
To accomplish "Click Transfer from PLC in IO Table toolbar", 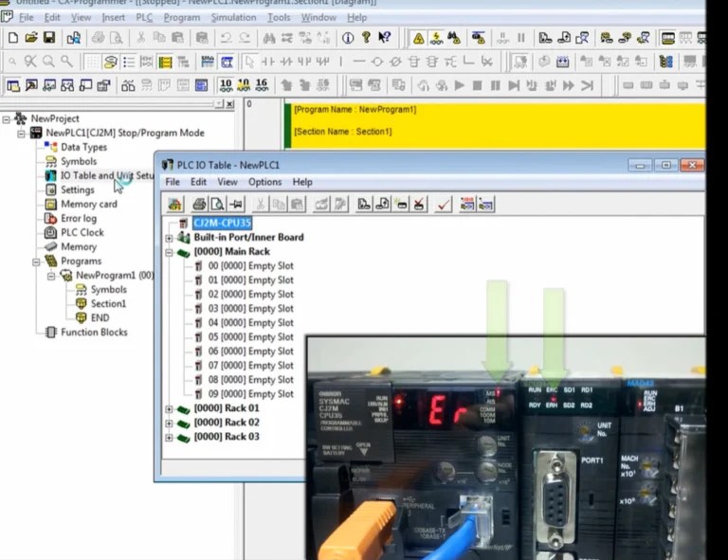I will pyautogui.click(x=382, y=204).
